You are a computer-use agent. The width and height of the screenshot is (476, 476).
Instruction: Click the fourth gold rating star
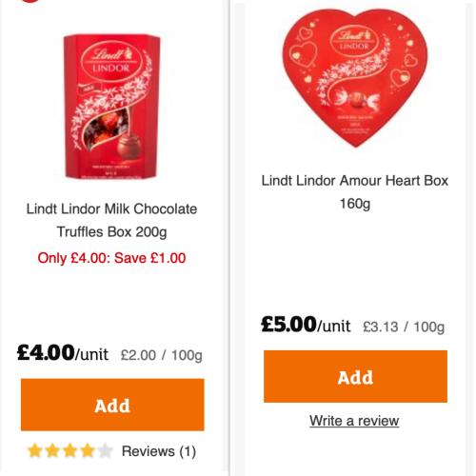[88, 450]
